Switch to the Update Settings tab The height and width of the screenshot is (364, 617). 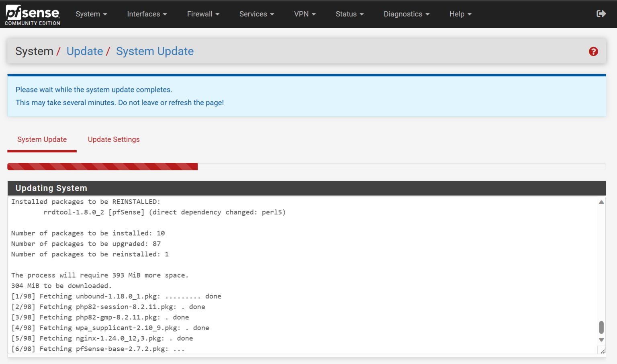(x=114, y=139)
